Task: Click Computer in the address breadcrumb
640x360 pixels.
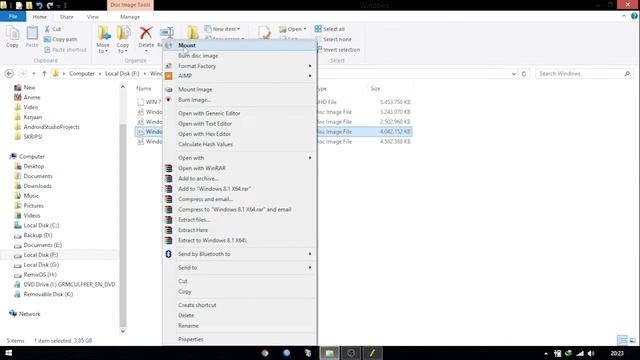Action: [82, 73]
